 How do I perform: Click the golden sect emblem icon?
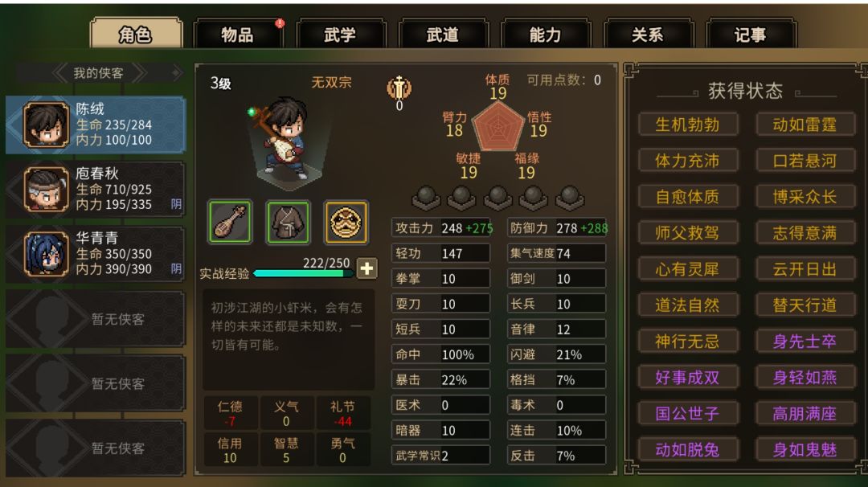click(x=399, y=88)
